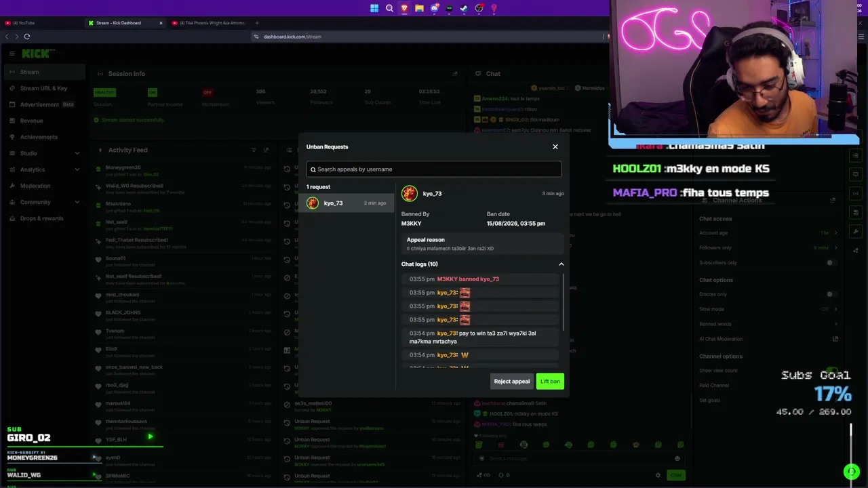Open File Explorer from the taskbar
Image resolution: width=868 pixels, height=488 pixels.
(419, 8)
